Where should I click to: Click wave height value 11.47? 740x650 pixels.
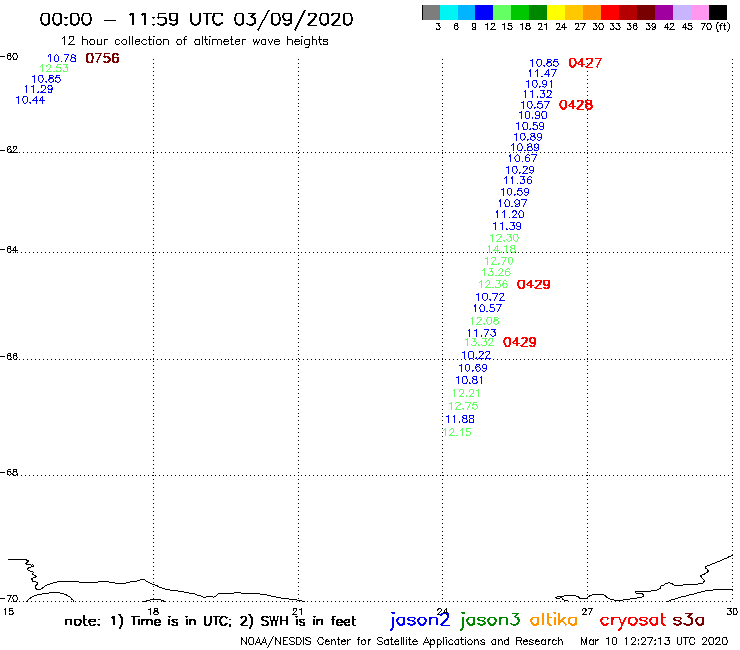click(x=542, y=73)
